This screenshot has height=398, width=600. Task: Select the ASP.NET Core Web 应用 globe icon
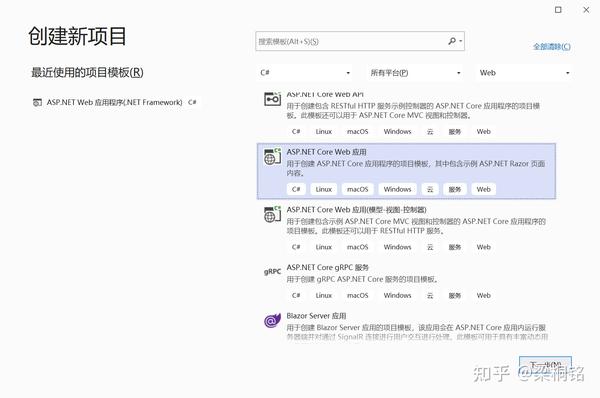(272, 157)
